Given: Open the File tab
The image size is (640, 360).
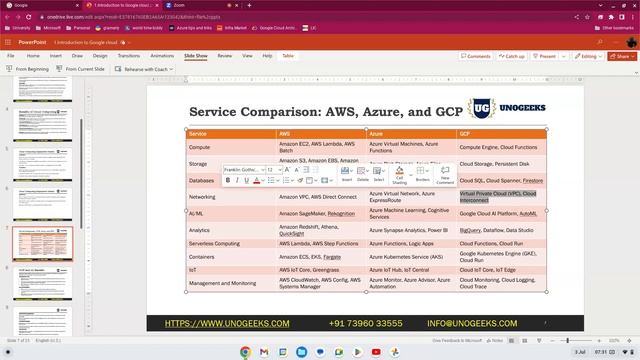Looking at the screenshot, I should coord(11,56).
